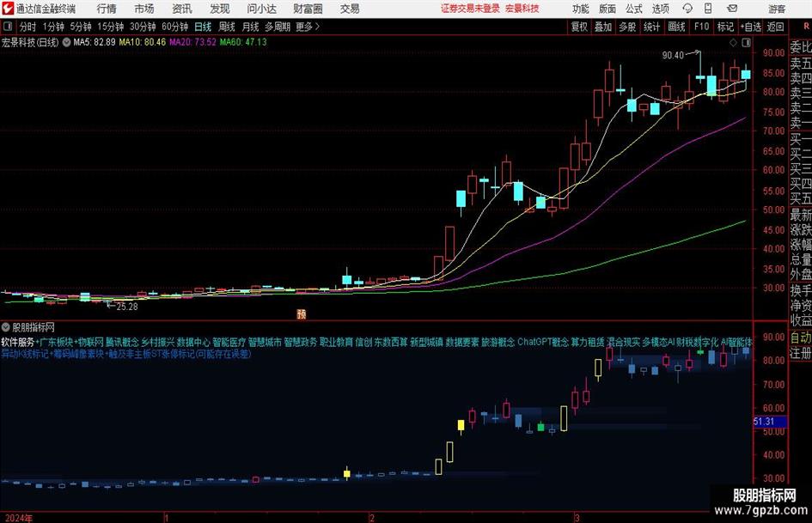Image resolution: width=812 pixels, height=523 pixels.
Task: Click the 25.28 low price label
Action: click(127, 307)
